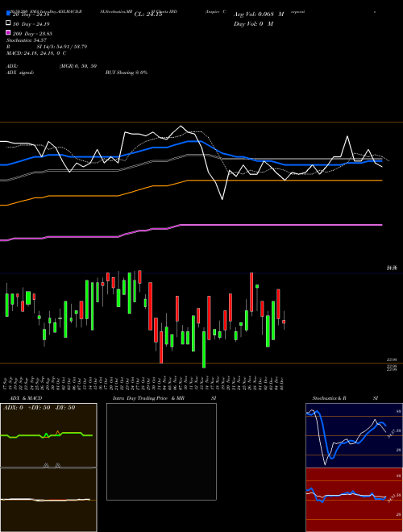Image resolution: width=403 pixels, height=532 pixels.
Task: Click the 'ADX signal:' label
Action: [x=20, y=73]
